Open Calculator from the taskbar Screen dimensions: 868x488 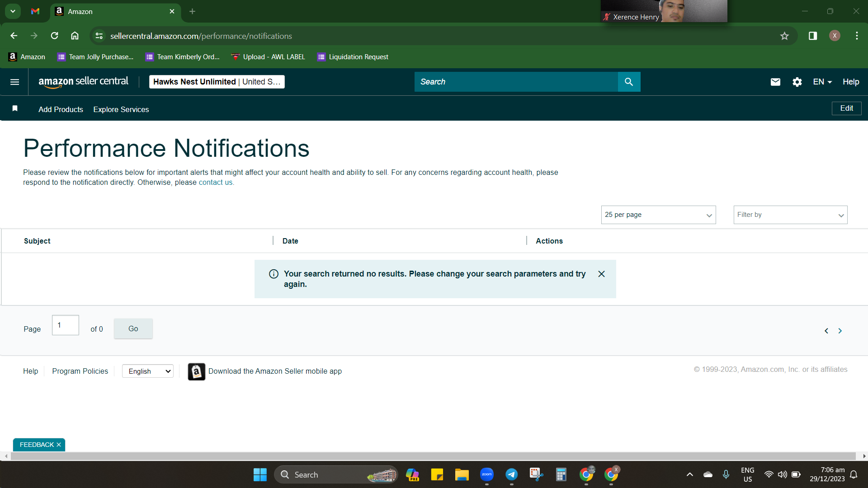[x=561, y=475]
